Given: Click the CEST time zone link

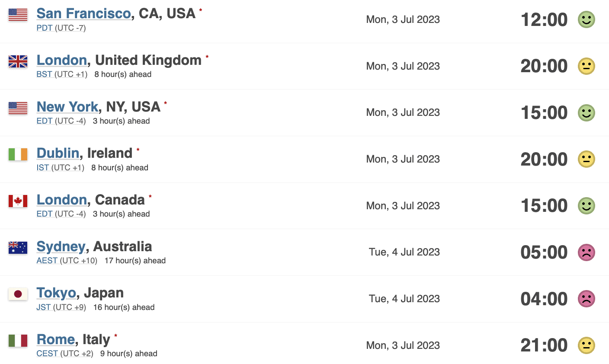Looking at the screenshot, I should coord(47,354).
